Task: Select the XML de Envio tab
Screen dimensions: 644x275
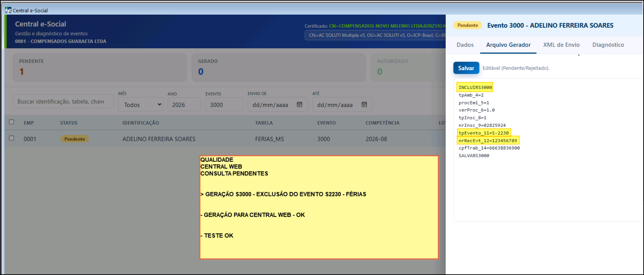Action: coord(561,45)
